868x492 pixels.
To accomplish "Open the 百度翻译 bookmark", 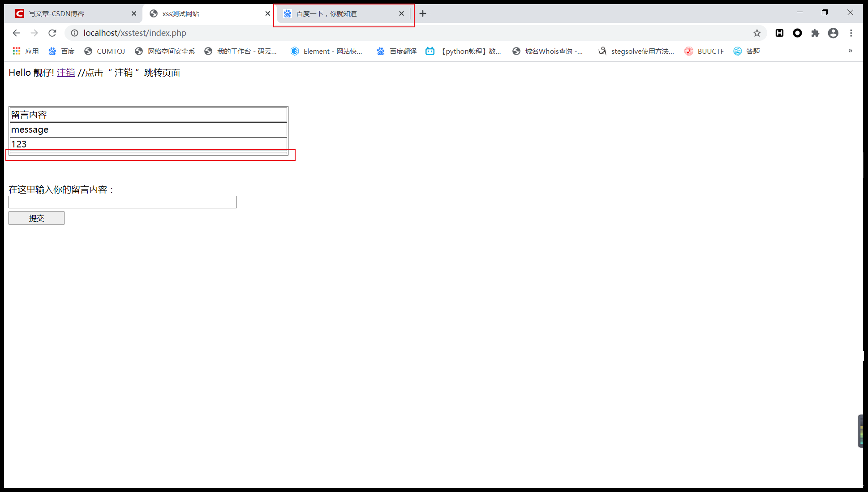I will coord(397,52).
